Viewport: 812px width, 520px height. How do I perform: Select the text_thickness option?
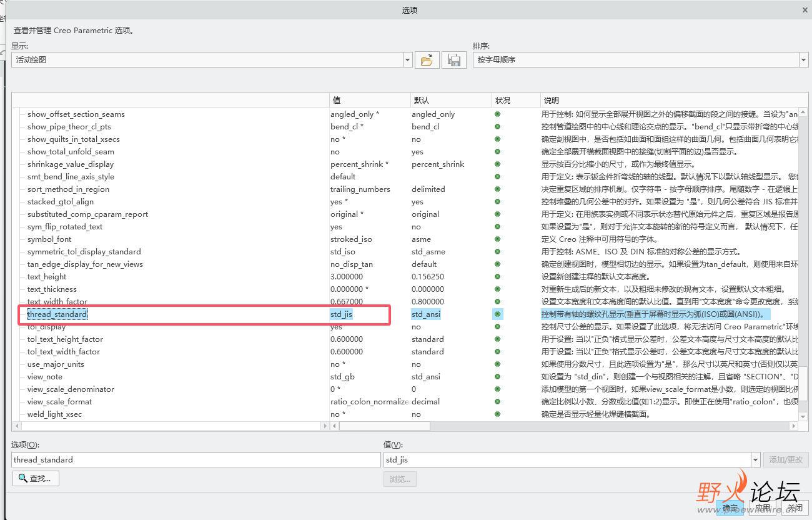click(52, 289)
